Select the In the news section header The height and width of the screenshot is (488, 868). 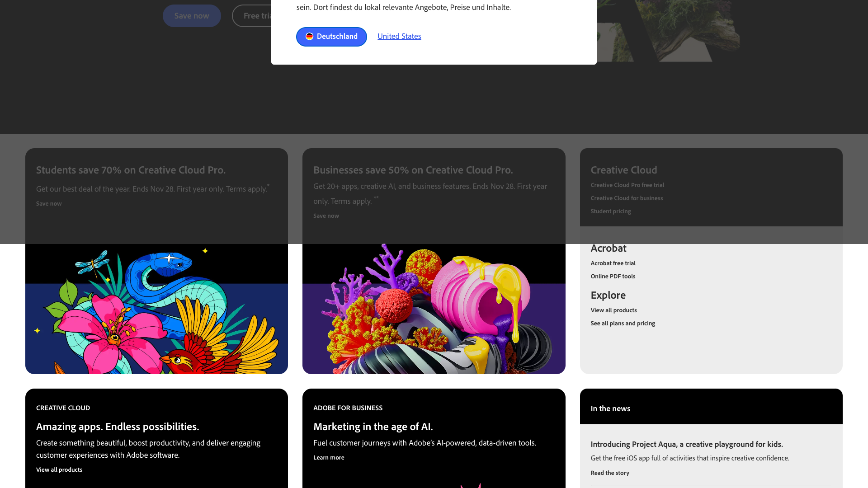610,408
